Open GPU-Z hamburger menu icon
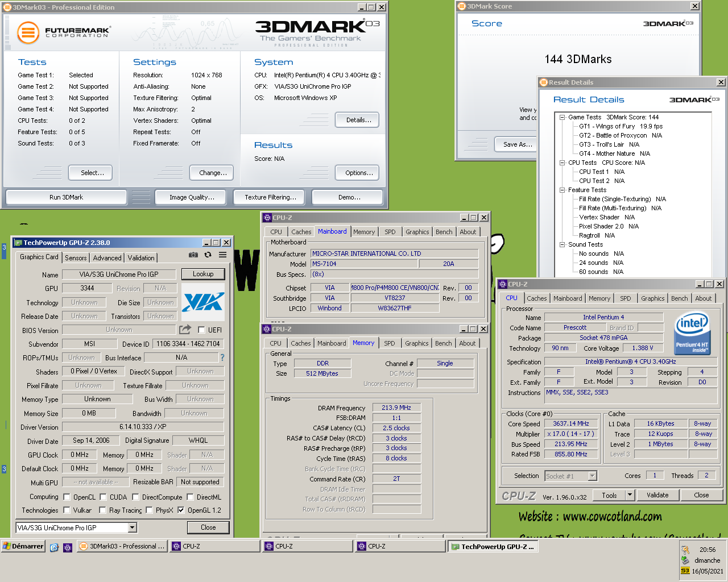 223,255
